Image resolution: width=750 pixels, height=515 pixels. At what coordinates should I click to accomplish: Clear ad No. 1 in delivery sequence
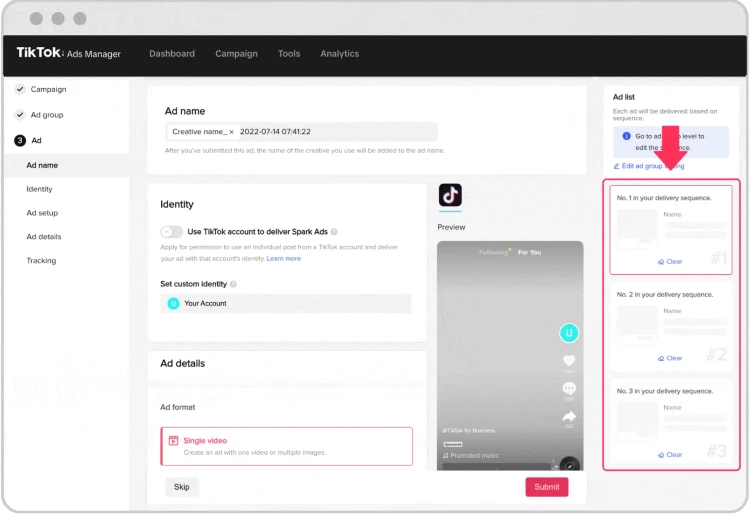670,262
